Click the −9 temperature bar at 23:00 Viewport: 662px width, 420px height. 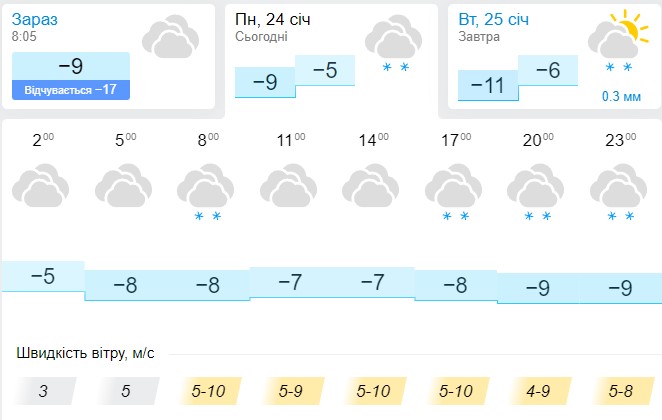[621, 288]
